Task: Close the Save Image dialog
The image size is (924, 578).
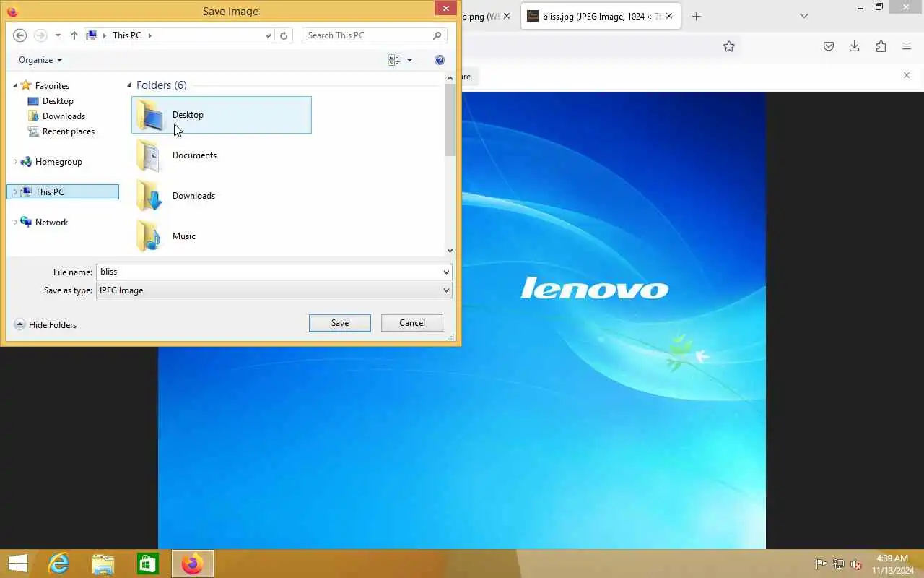Action: (x=445, y=9)
